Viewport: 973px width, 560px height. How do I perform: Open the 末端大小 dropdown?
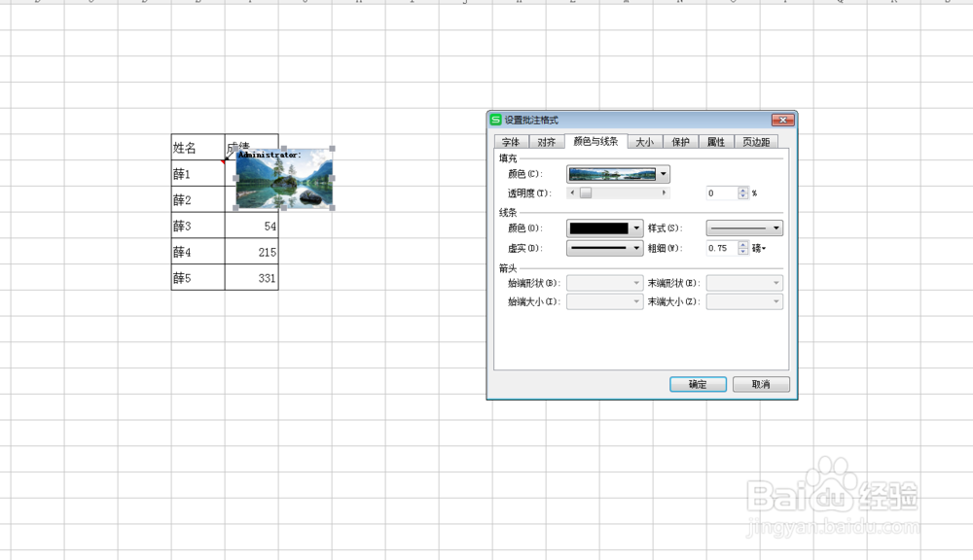tap(744, 302)
